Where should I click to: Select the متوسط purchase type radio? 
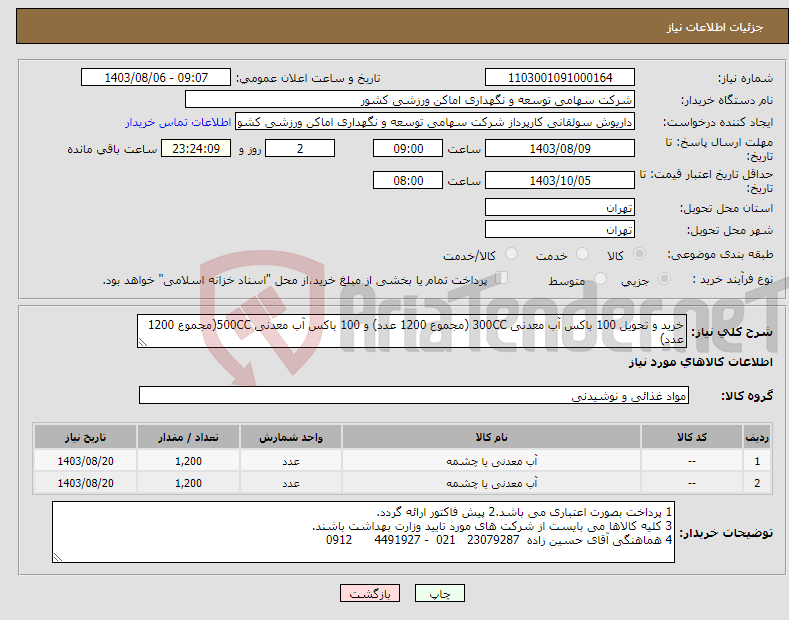[600, 278]
